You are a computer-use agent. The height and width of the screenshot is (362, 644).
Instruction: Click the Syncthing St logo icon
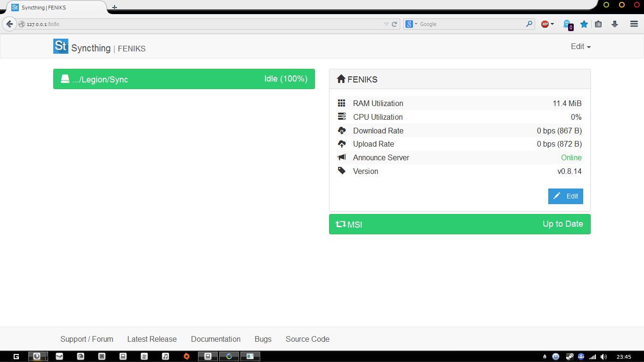click(x=61, y=46)
